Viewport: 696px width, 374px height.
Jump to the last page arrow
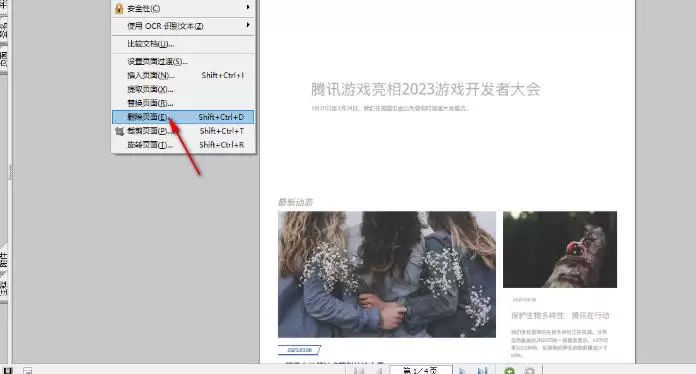pyautogui.click(x=483, y=370)
